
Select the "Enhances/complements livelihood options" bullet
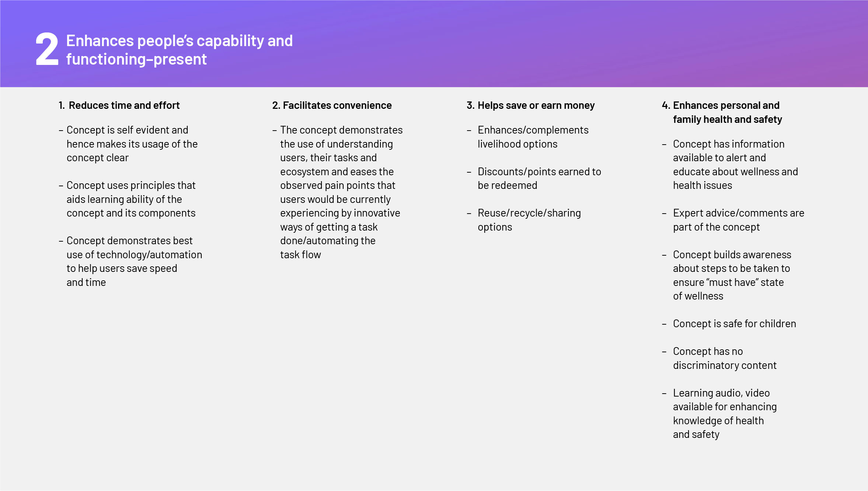(533, 137)
